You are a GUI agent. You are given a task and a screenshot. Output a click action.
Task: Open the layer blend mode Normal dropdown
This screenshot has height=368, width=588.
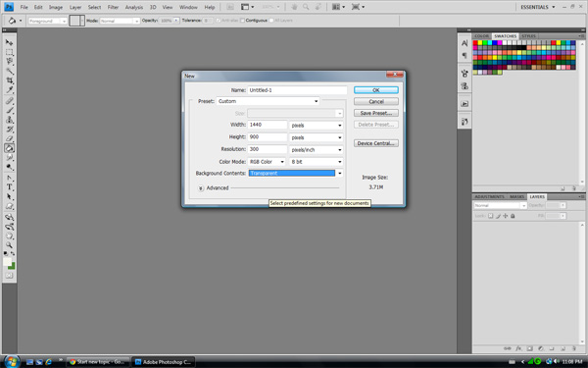pyautogui.click(x=500, y=205)
